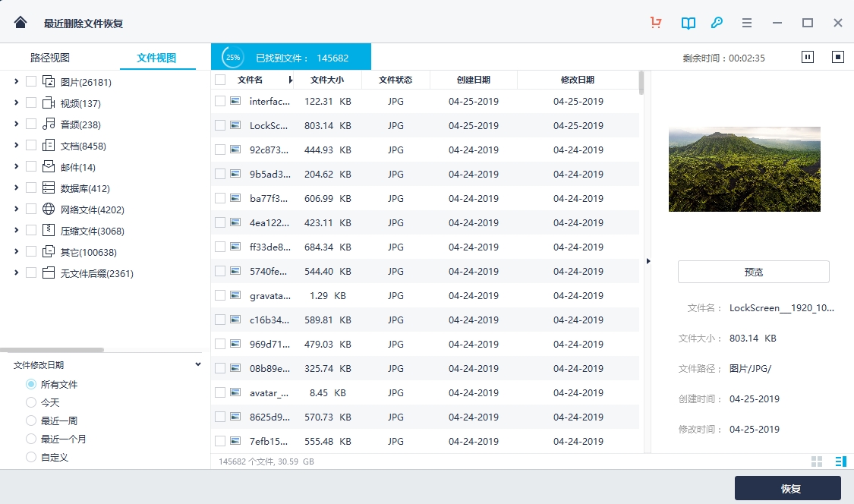Image resolution: width=854 pixels, height=504 pixels.
Task: Collapse the preview panel arrow
Action: tap(648, 261)
